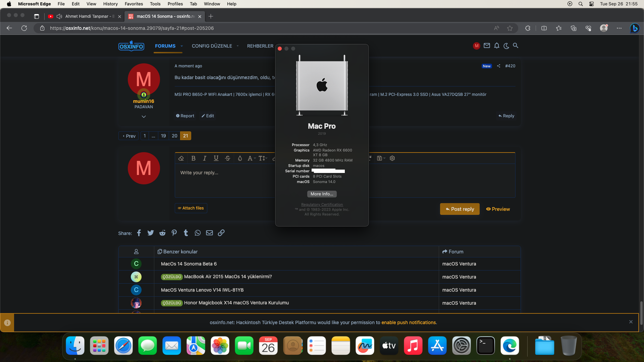
Task: Open the forum search icon
Action: tap(516, 46)
